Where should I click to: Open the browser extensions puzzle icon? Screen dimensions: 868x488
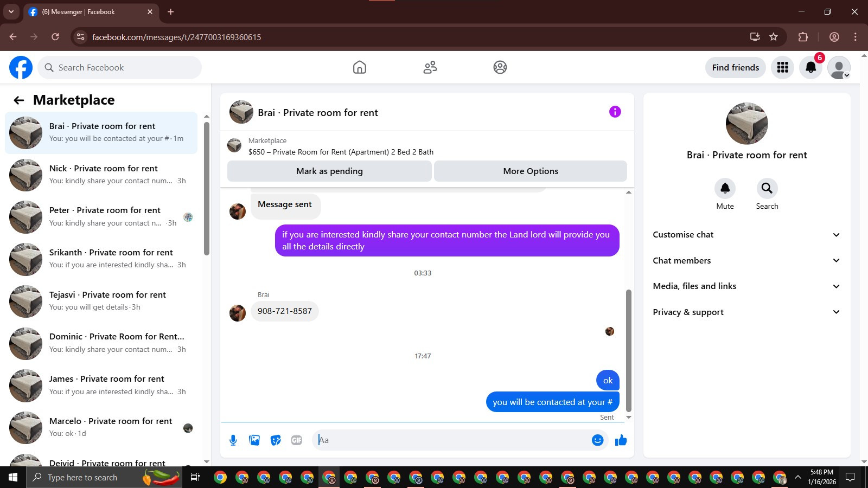803,37
